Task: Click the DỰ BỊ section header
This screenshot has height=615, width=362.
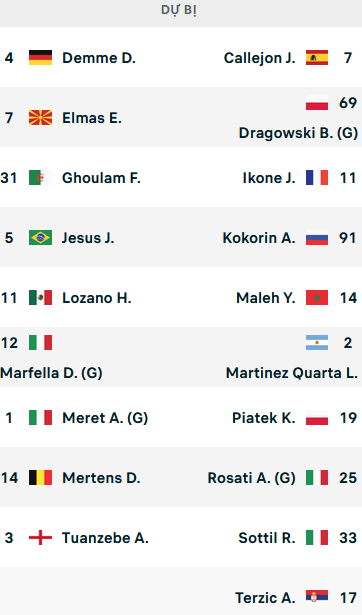Action: [x=179, y=10]
